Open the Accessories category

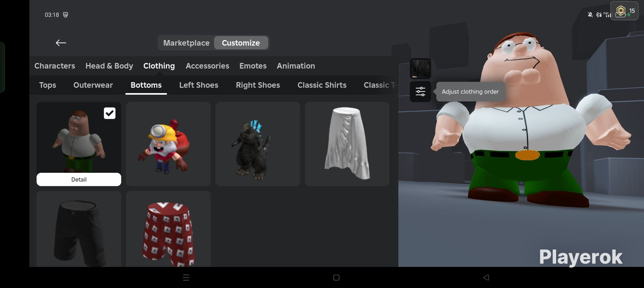[x=207, y=66]
